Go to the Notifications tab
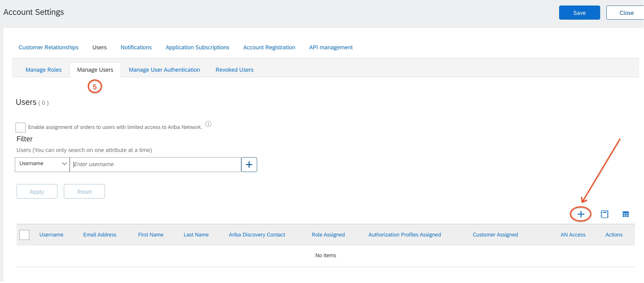Viewport: 644px width, 283px height. 136,47
